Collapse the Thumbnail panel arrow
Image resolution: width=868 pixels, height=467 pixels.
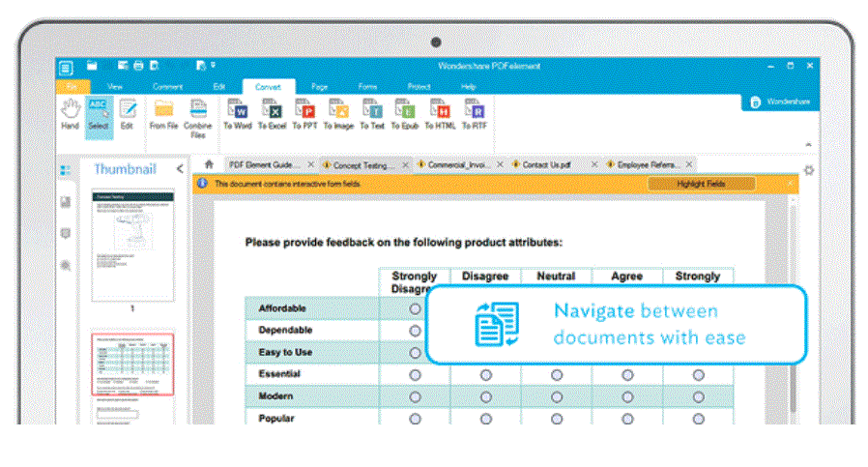tap(180, 168)
